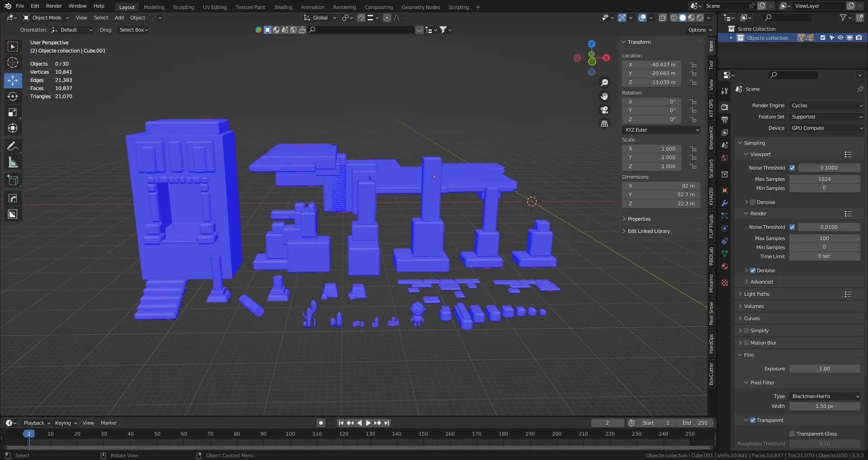Enable the Motion Blur checkbox
868x460 pixels.
(746, 343)
